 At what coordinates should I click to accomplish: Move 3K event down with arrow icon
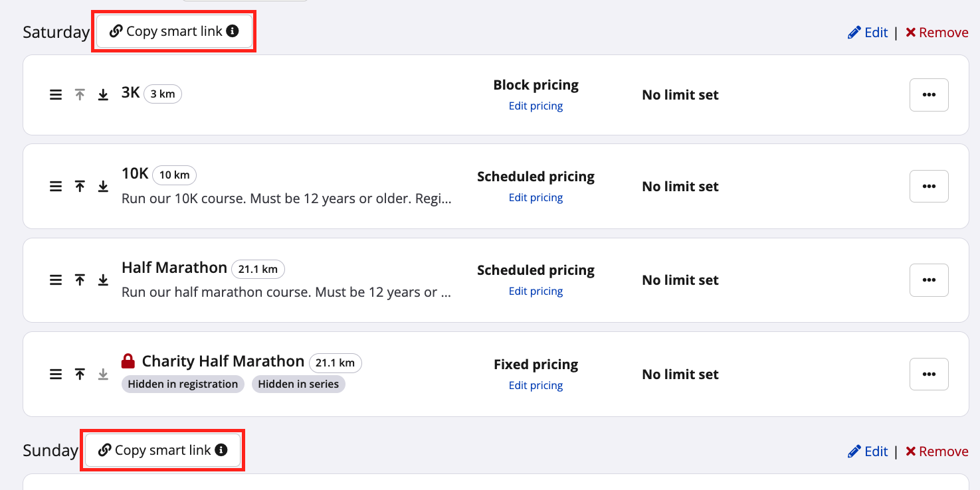(x=103, y=95)
